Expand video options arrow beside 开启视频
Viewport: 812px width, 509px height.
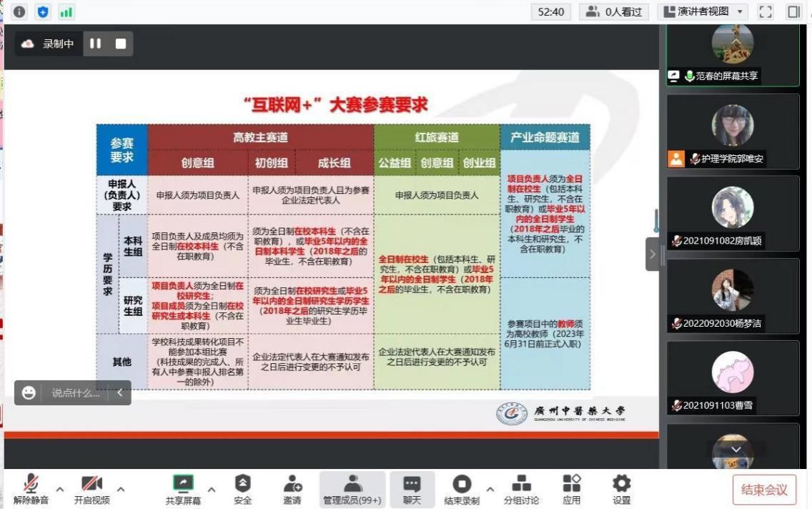(x=121, y=489)
